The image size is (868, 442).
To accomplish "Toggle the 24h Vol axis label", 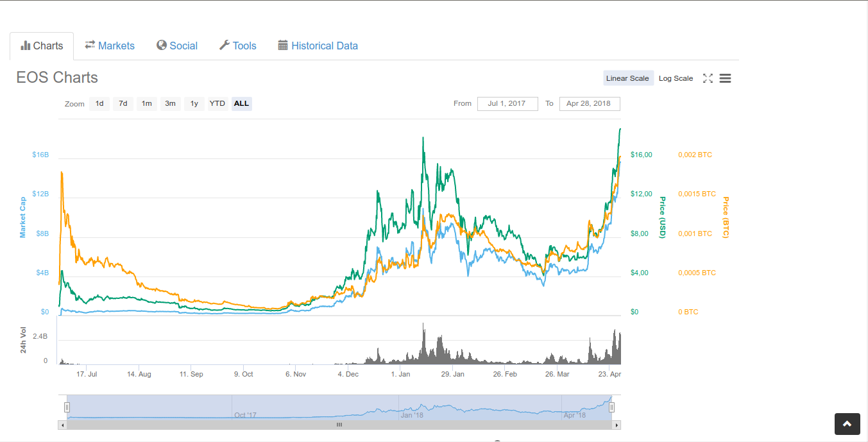I will (23, 340).
